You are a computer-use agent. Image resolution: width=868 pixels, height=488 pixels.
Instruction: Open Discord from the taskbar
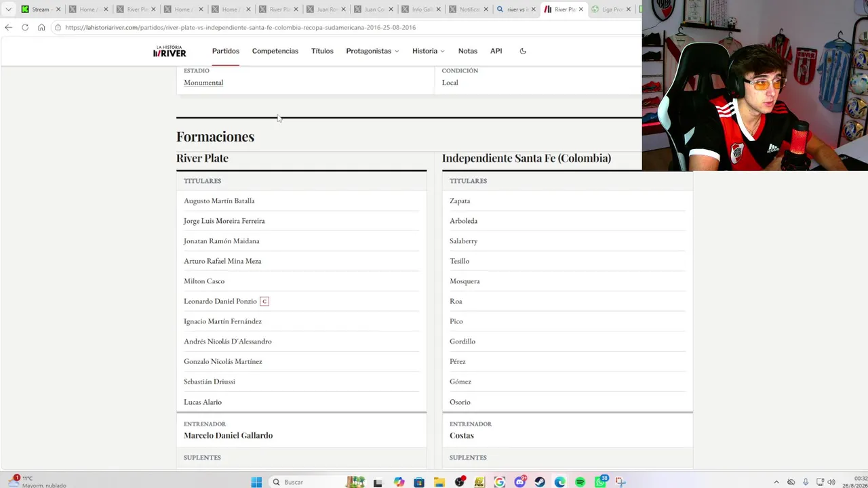click(x=520, y=482)
